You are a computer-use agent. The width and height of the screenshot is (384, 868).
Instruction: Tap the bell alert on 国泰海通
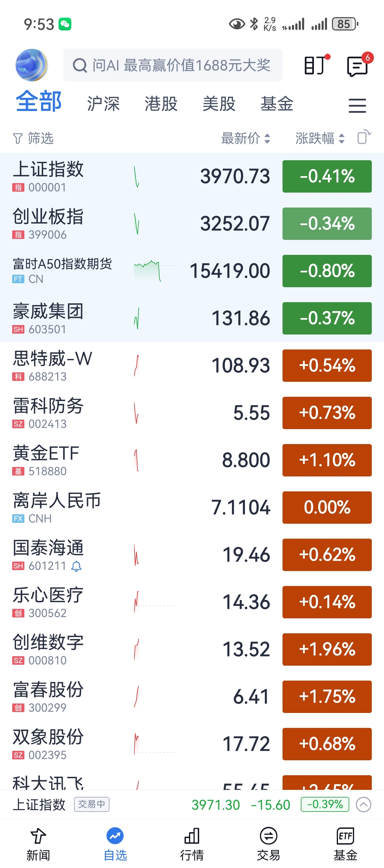tap(76, 566)
